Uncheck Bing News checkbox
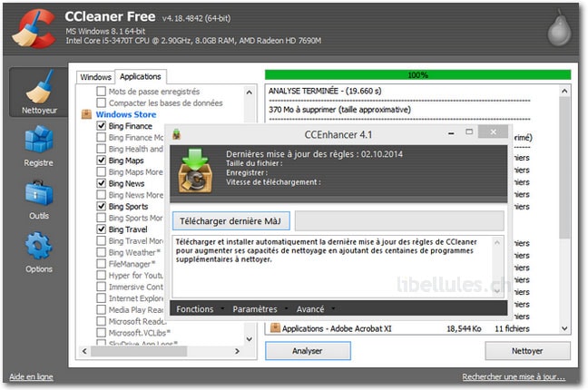588x390 pixels. (102, 183)
